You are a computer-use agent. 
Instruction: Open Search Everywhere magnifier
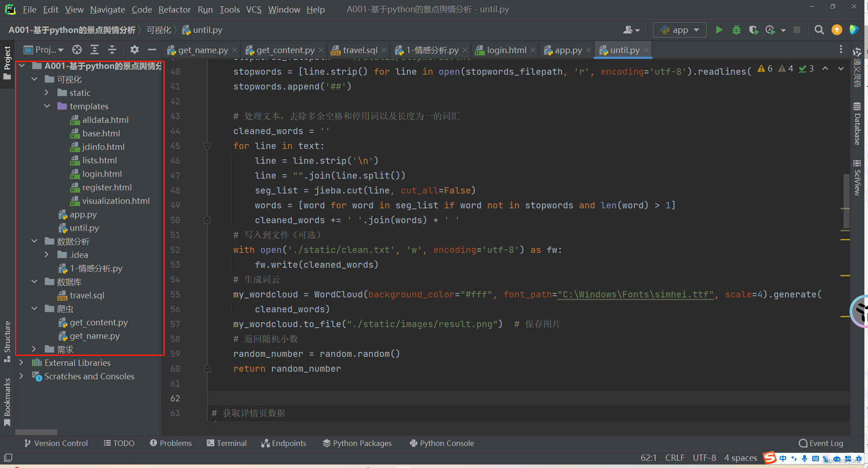tap(819, 30)
